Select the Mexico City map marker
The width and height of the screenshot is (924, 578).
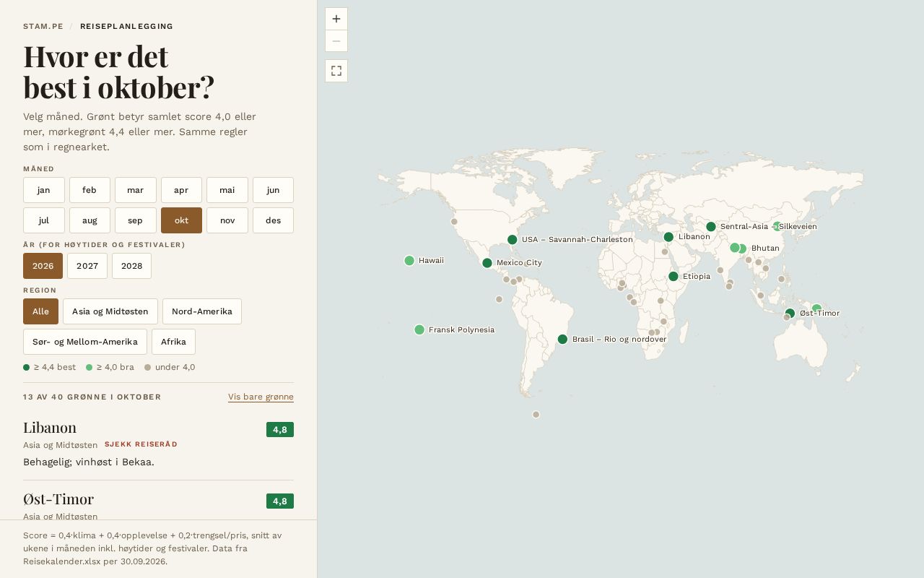(x=487, y=263)
